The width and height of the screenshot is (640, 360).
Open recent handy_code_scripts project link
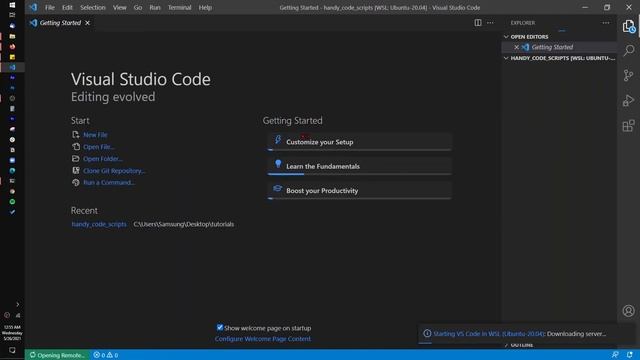click(99, 224)
